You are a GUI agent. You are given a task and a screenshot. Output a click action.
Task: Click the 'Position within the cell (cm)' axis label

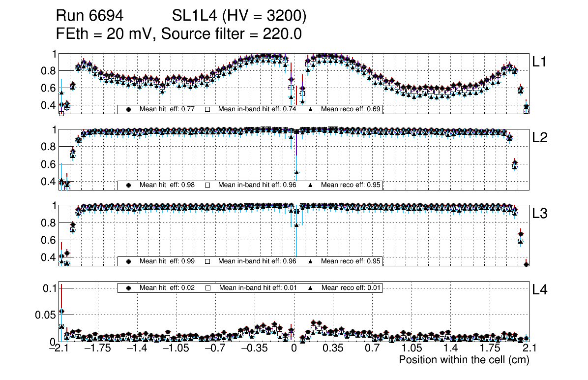pyautogui.click(x=464, y=360)
